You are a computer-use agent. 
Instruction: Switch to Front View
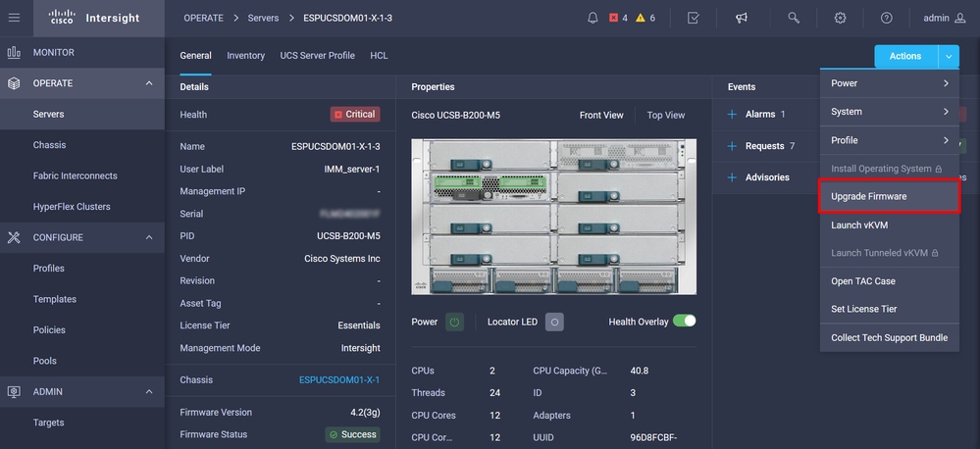pyautogui.click(x=601, y=115)
